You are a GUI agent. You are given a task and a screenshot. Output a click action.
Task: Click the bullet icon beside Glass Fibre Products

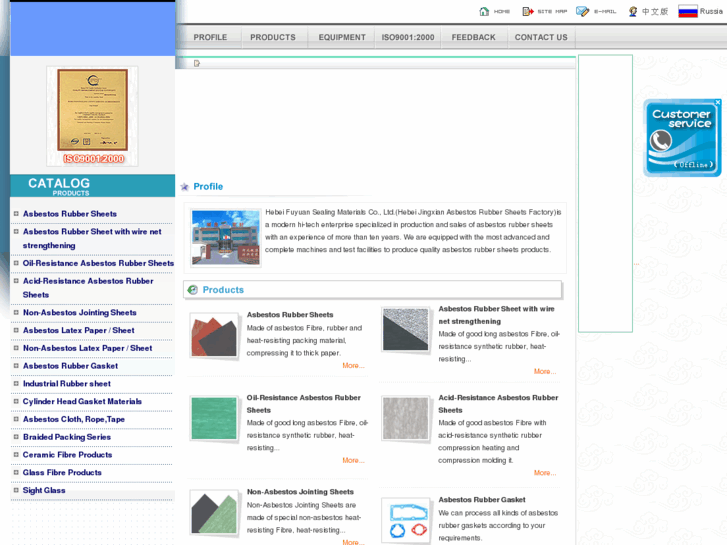tap(16, 472)
